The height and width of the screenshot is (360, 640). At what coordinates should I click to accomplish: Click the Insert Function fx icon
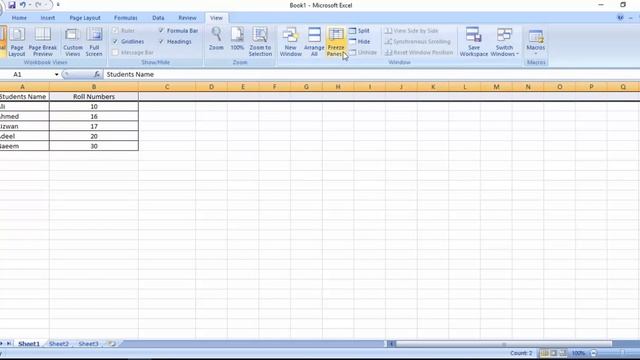click(x=97, y=74)
